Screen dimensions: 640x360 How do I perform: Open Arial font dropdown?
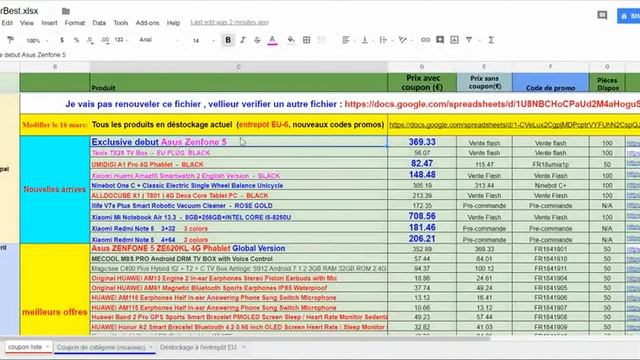[x=159, y=40]
